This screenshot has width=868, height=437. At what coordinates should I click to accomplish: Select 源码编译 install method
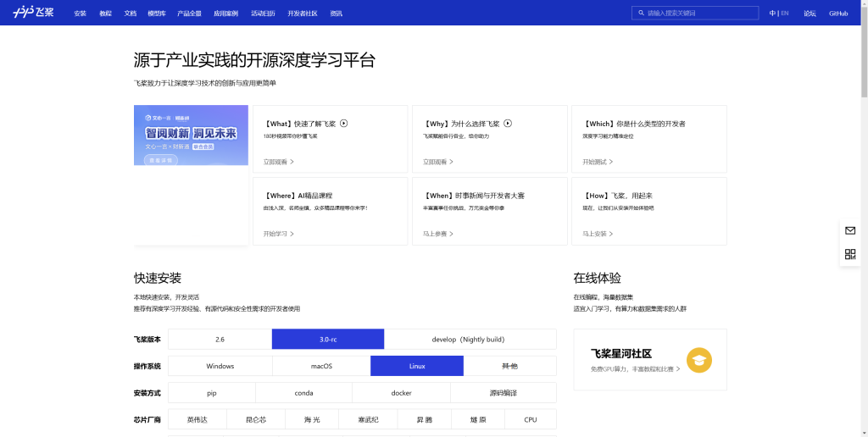[x=504, y=393]
